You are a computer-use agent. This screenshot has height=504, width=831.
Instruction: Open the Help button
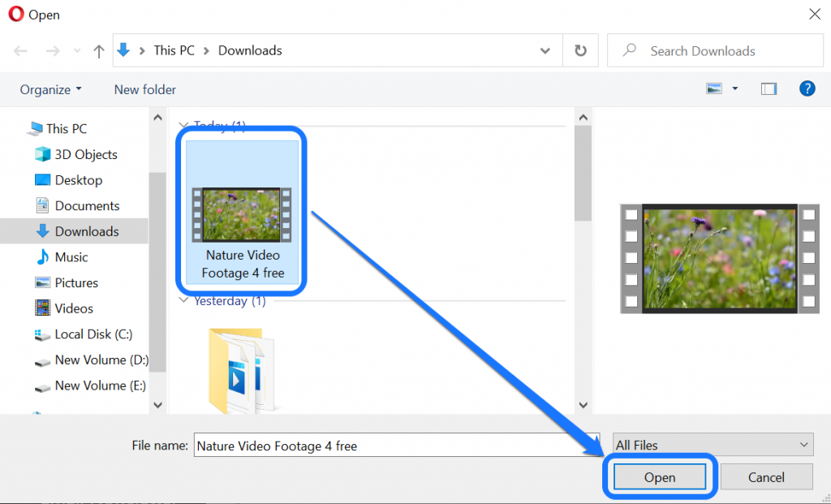click(807, 88)
